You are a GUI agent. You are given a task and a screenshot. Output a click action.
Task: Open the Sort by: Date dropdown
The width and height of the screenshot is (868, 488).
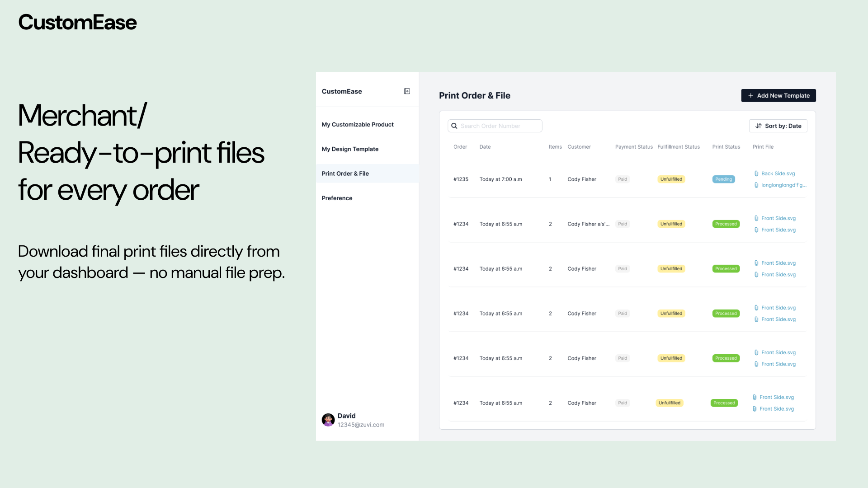(x=778, y=126)
